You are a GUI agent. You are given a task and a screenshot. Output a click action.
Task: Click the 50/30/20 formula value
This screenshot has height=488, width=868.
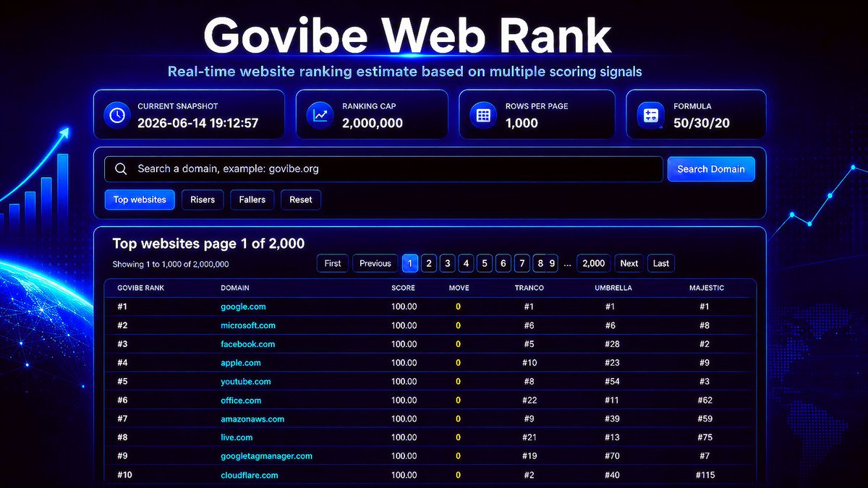coord(702,123)
